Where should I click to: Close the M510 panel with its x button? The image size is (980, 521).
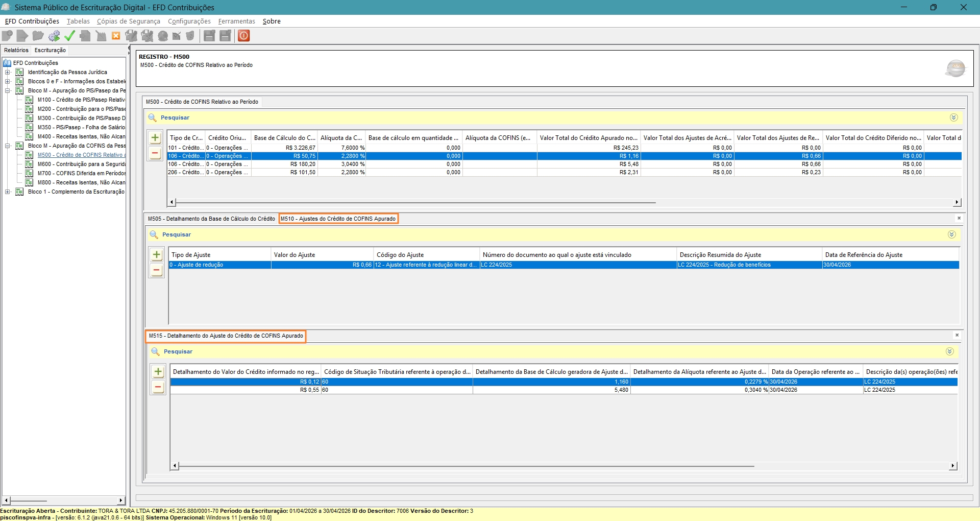pyautogui.click(x=959, y=218)
